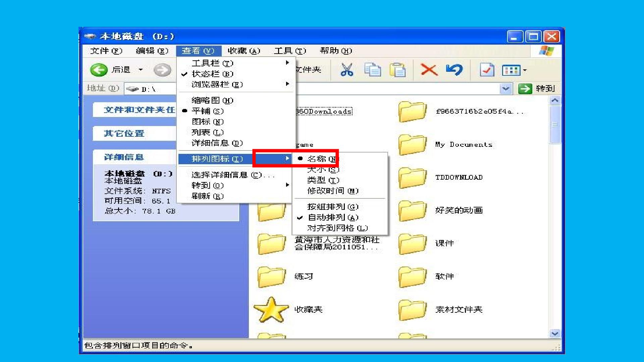This screenshot has height=362, width=644.
Task: Open Back button history dropdown arrow
Action: pyautogui.click(x=141, y=70)
